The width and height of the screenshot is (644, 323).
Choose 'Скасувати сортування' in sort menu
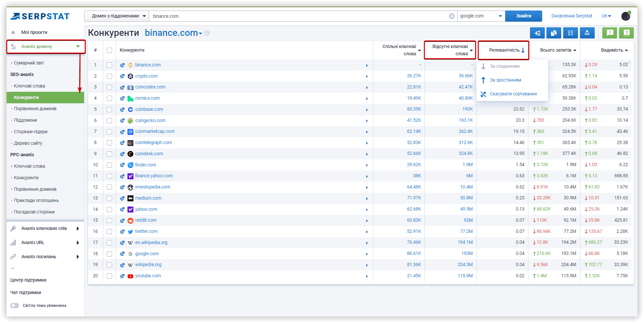513,94
